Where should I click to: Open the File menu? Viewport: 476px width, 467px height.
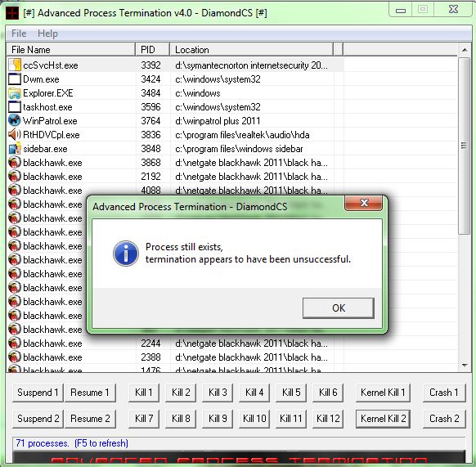pos(19,34)
